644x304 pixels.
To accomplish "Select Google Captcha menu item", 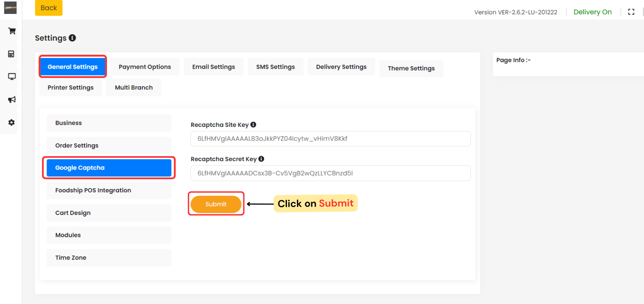I will click(109, 168).
